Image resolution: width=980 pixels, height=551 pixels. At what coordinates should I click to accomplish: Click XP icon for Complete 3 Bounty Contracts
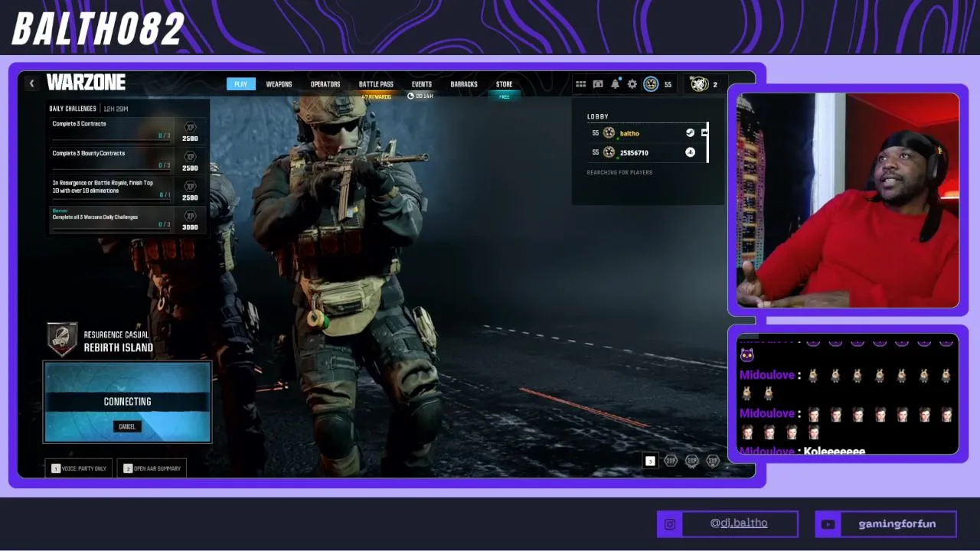(190, 157)
